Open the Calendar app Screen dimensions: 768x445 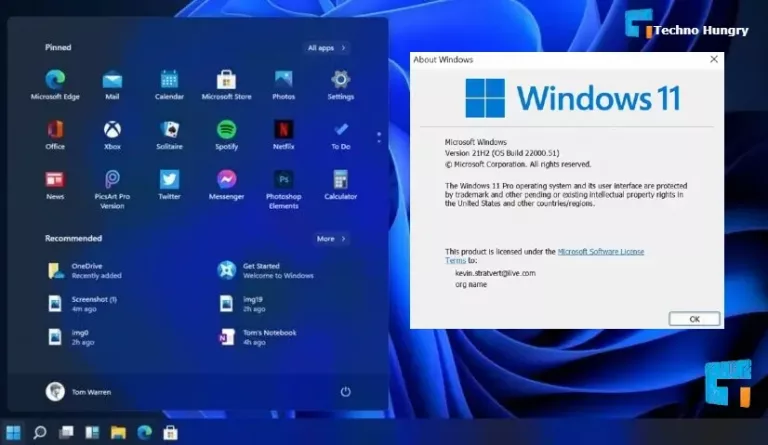(x=169, y=85)
